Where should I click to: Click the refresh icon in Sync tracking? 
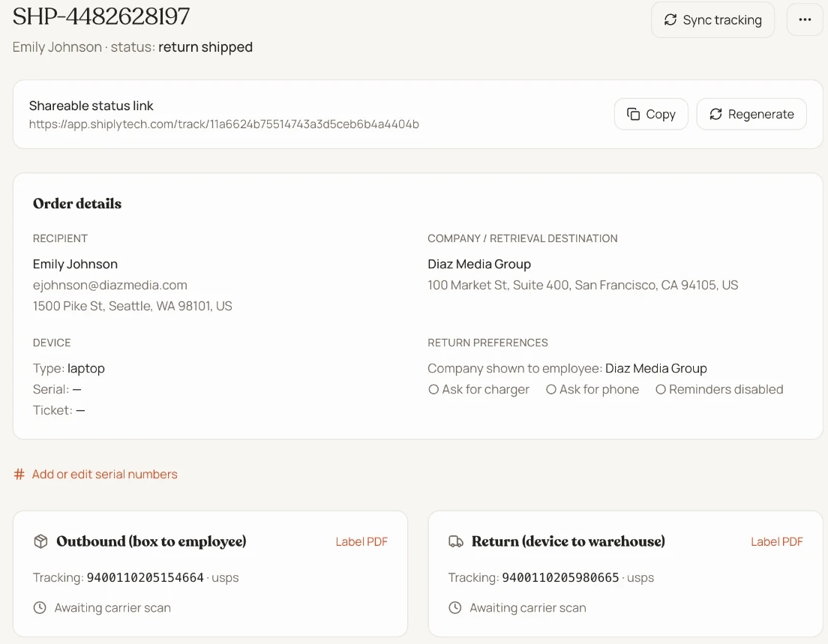tap(670, 19)
